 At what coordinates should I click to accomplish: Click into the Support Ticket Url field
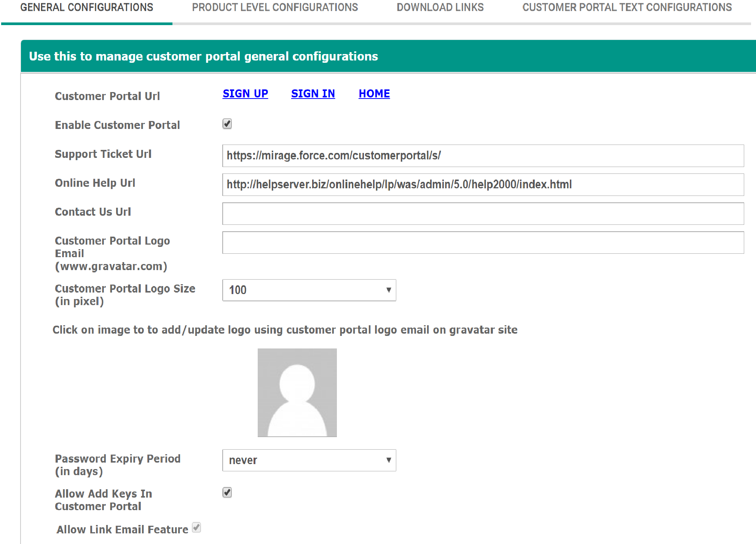pyautogui.click(x=483, y=156)
